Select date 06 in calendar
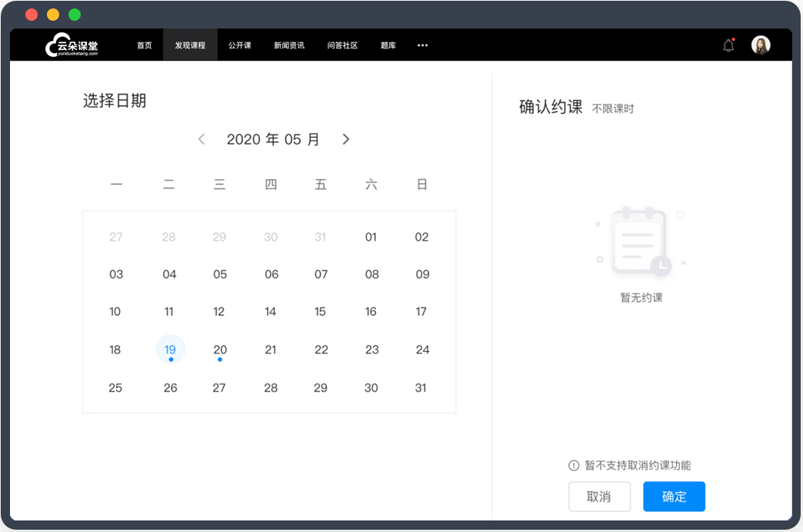The image size is (803, 532). 272,274
